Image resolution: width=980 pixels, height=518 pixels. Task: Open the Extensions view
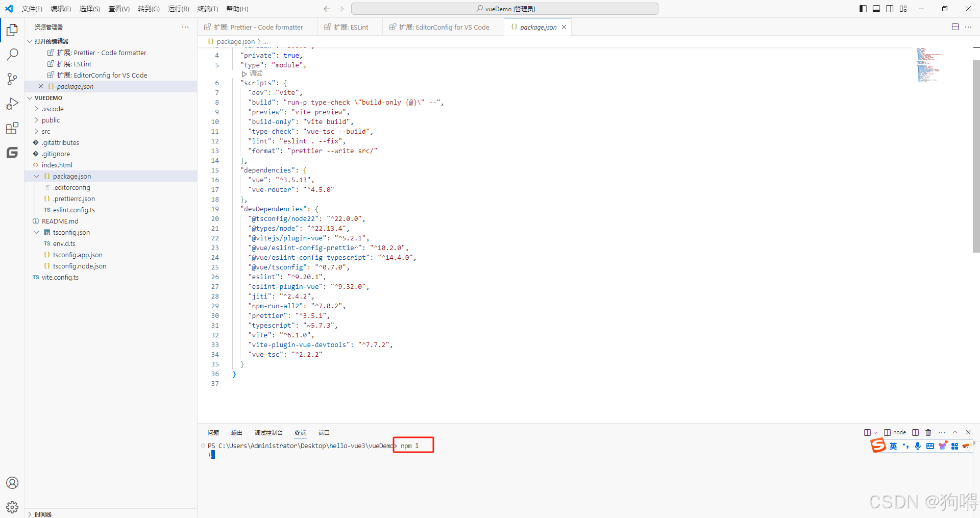(x=12, y=128)
